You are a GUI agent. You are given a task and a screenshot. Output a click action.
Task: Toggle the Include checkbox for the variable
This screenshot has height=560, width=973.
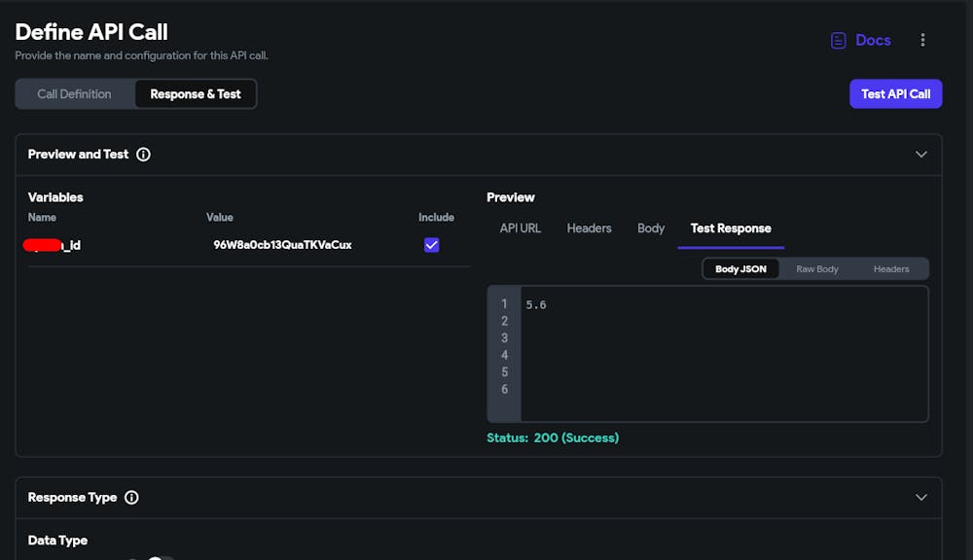[x=432, y=245]
